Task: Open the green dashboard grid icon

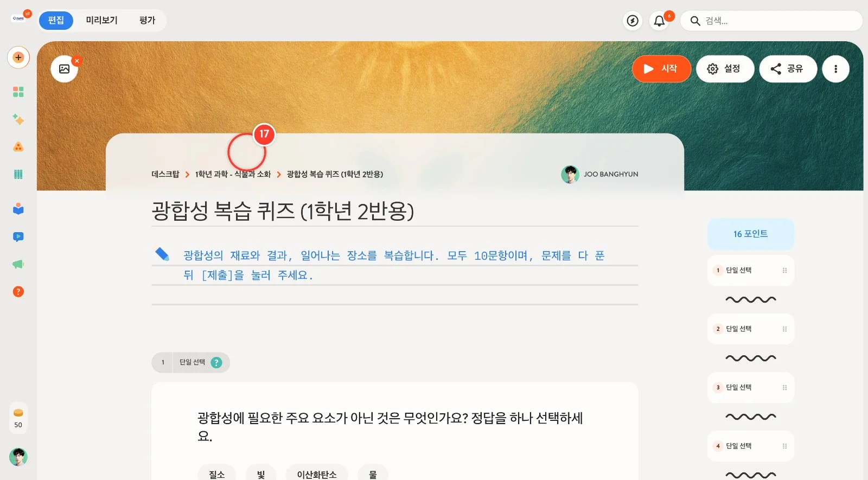Action: [18, 92]
